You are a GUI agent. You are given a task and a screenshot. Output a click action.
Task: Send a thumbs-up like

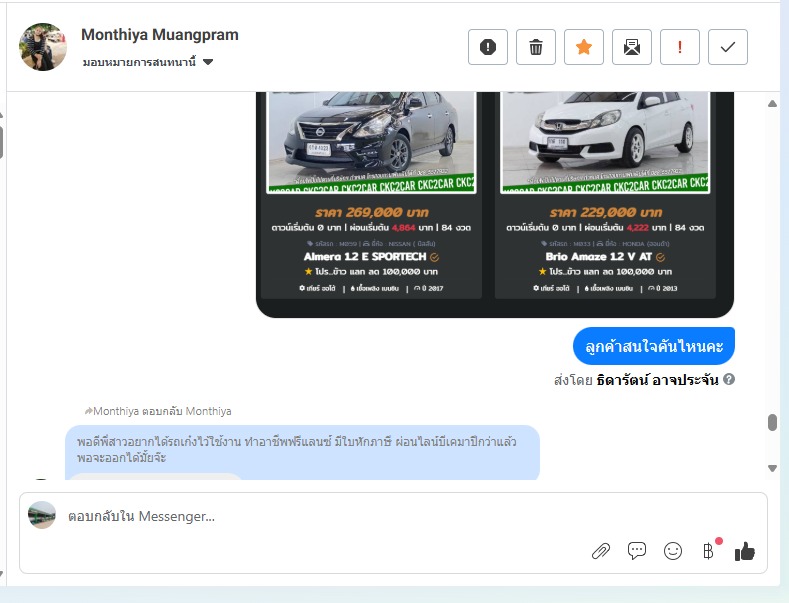[745, 551]
